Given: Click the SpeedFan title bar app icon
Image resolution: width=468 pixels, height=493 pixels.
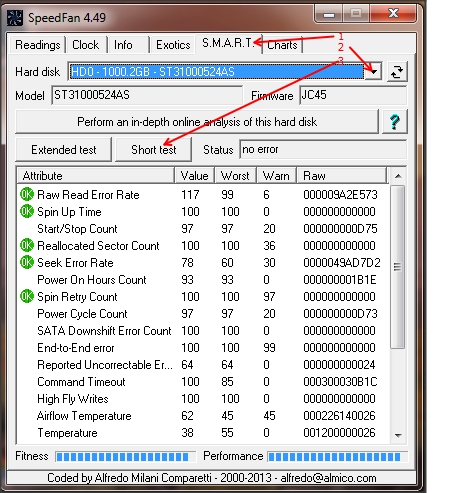Looking at the screenshot, I should tap(15, 18).
